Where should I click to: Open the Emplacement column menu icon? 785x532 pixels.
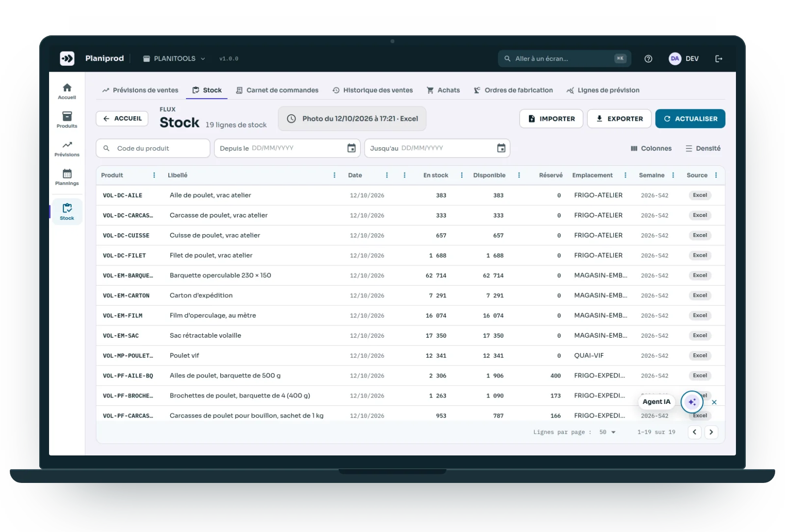coord(625,175)
